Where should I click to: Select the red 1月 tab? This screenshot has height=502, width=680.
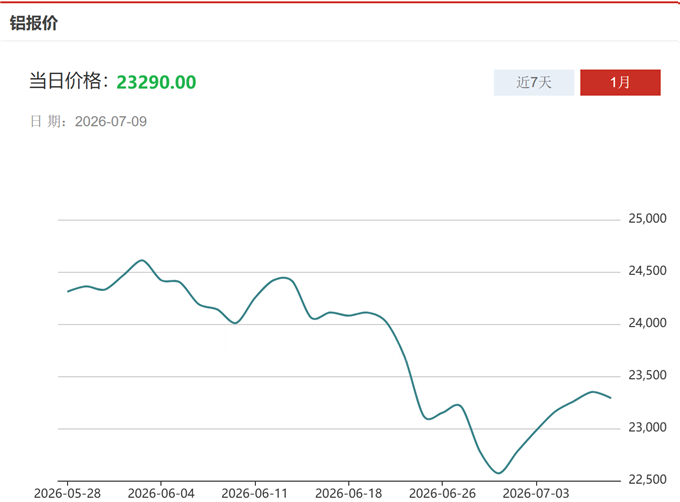[620, 82]
